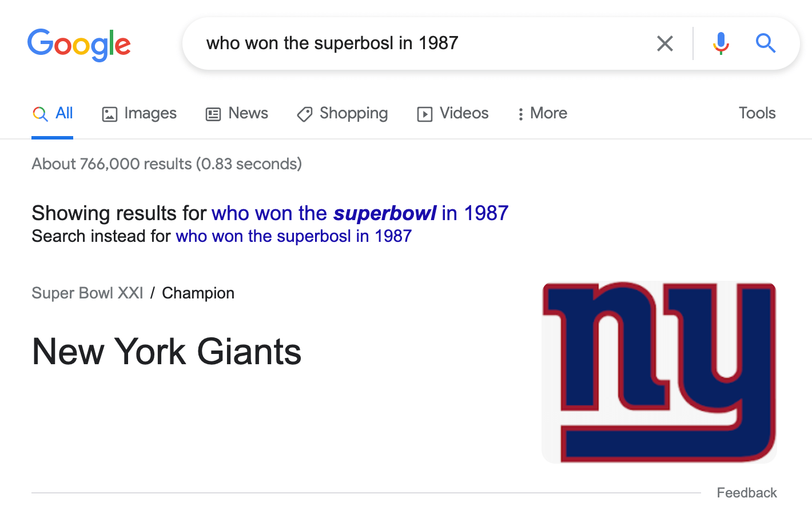Clear the search query with the X icon

(664, 43)
